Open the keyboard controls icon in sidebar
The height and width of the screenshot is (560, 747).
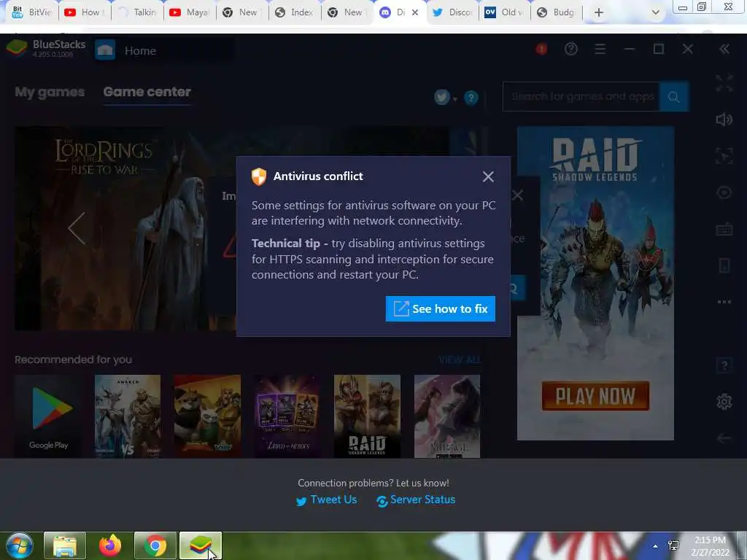click(x=724, y=229)
